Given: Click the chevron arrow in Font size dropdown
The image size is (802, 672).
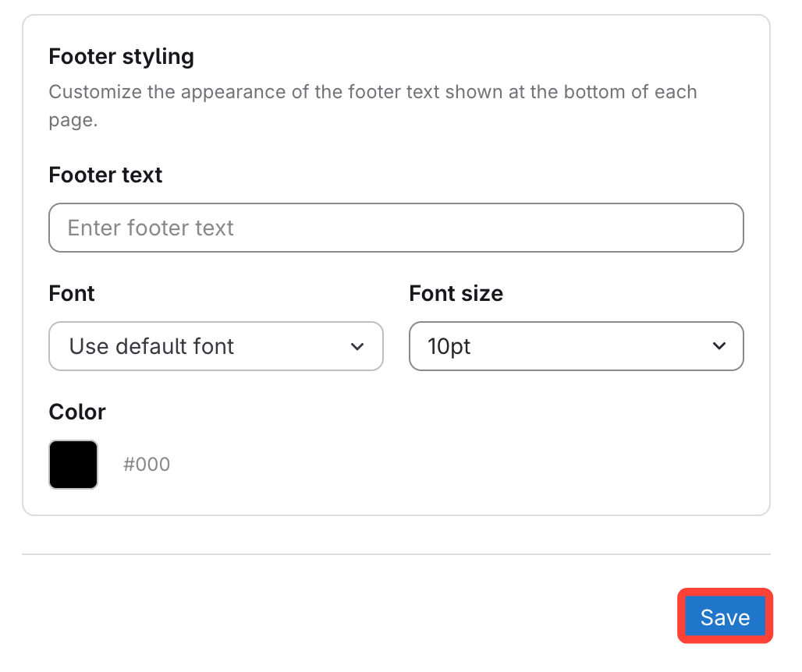Looking at the screenshot, I should pyautogui.click(x=719, y=346).
